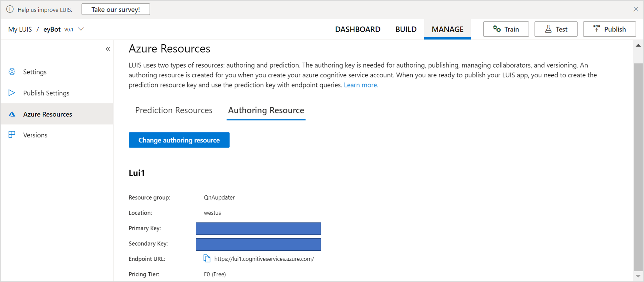644x282 pixels.
Task: Click the Publish button
Action: point(609,29)
